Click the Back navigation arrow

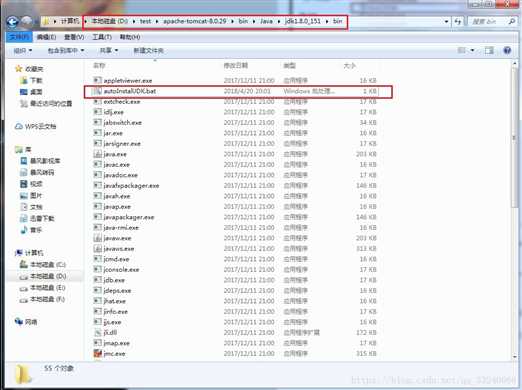tap(12, 22)
